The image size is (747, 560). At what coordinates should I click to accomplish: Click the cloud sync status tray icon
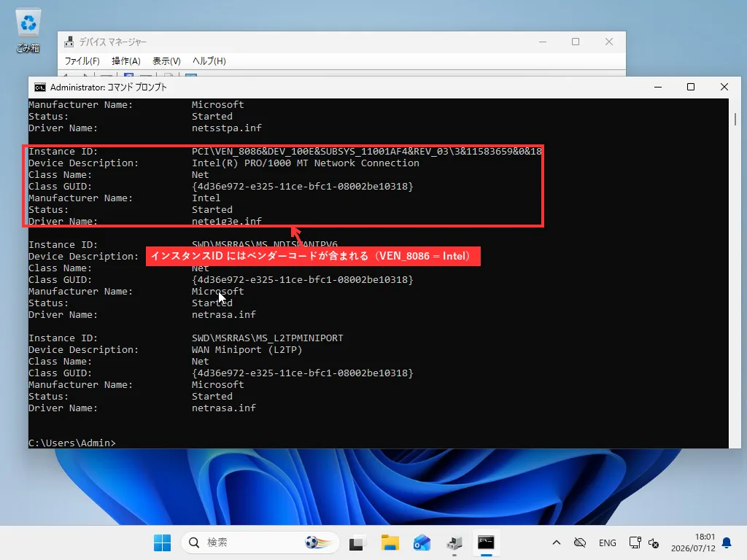pyautogui.click(x=580, y=542)
